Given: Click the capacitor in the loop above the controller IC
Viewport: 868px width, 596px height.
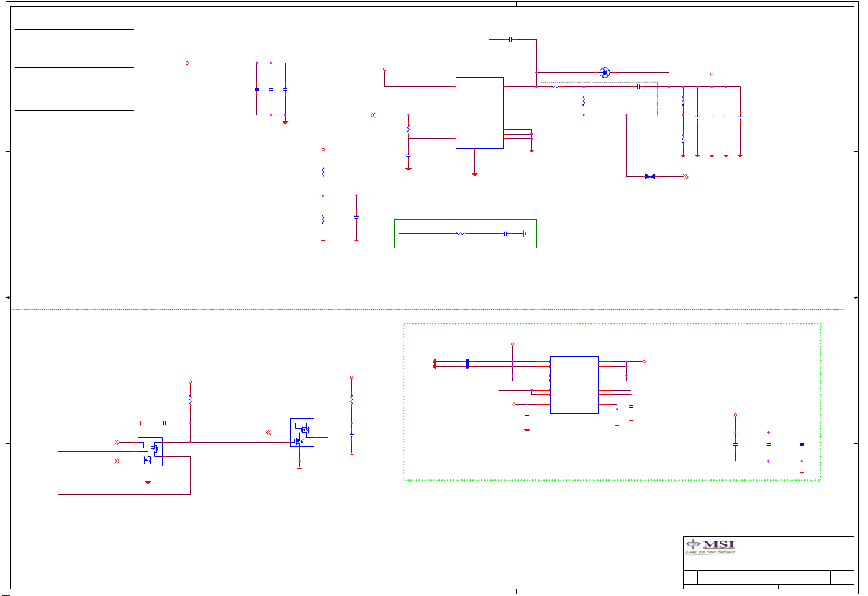Looking at the screenshot, I should pos(510,39).
